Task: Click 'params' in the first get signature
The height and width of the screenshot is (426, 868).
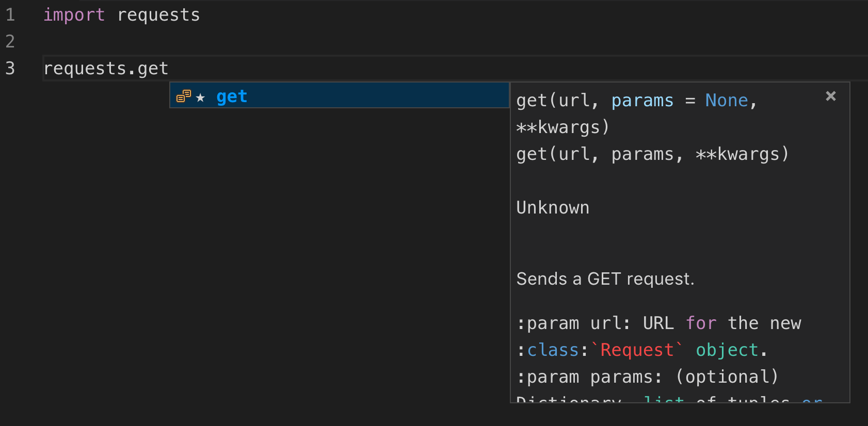Action: click(x=642, y=101)
